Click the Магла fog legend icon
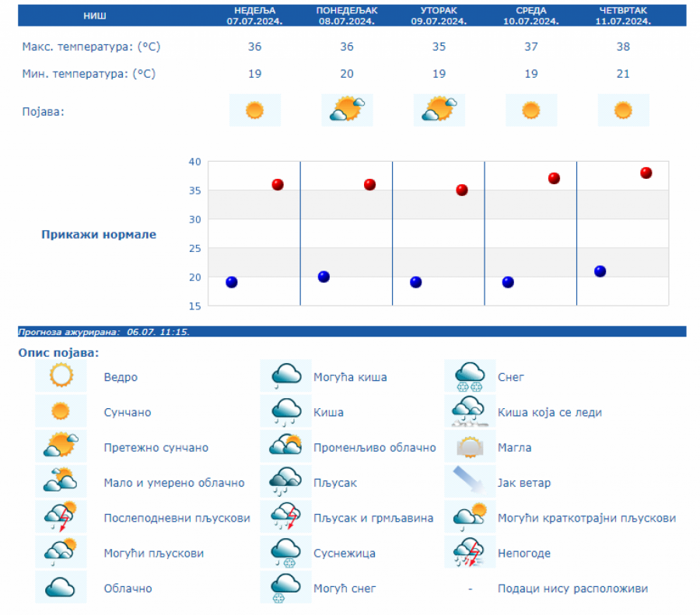 [470, 447]
